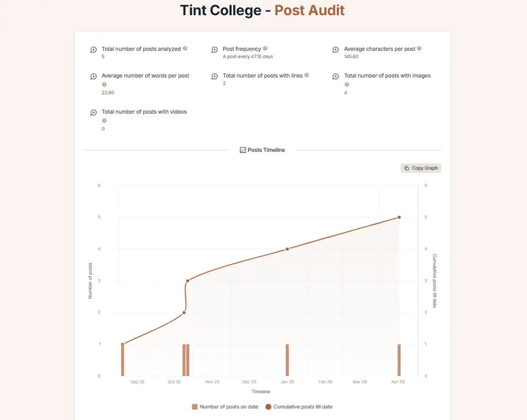Click the cumulative data point at value 3
The image size is (527, 420).
[x=188, y=281]
